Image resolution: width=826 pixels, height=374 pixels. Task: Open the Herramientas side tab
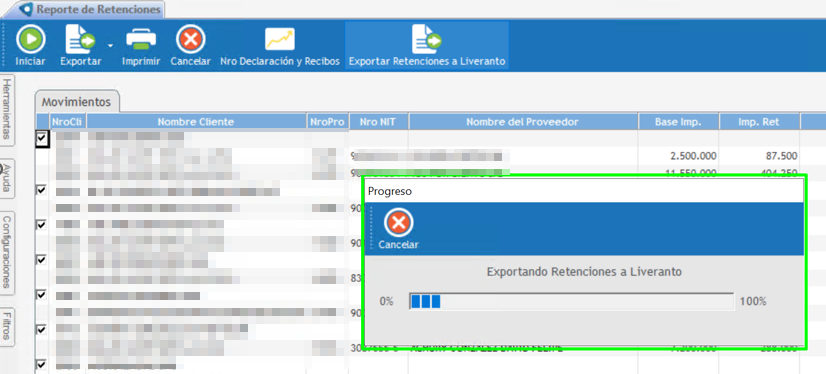7,109
